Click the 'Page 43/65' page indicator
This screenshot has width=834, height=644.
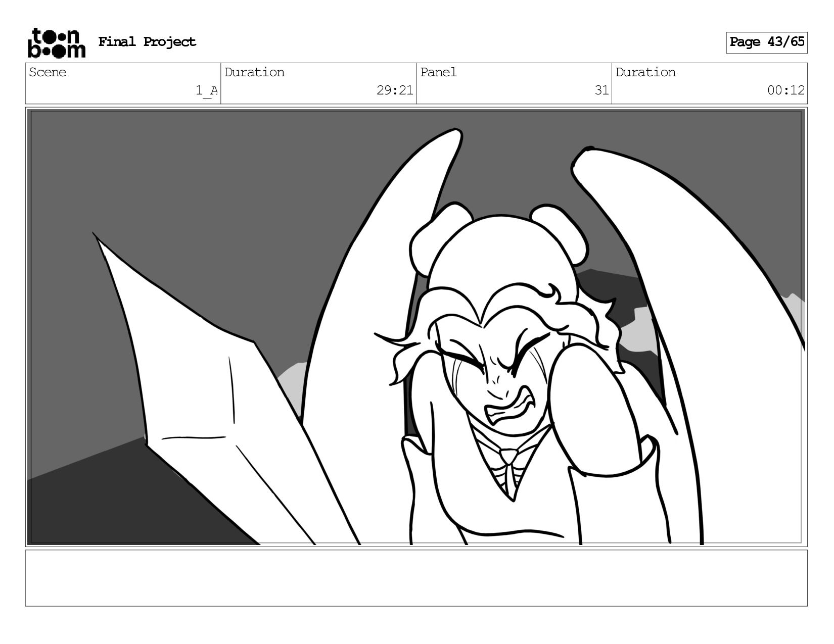tap(767, 42)
